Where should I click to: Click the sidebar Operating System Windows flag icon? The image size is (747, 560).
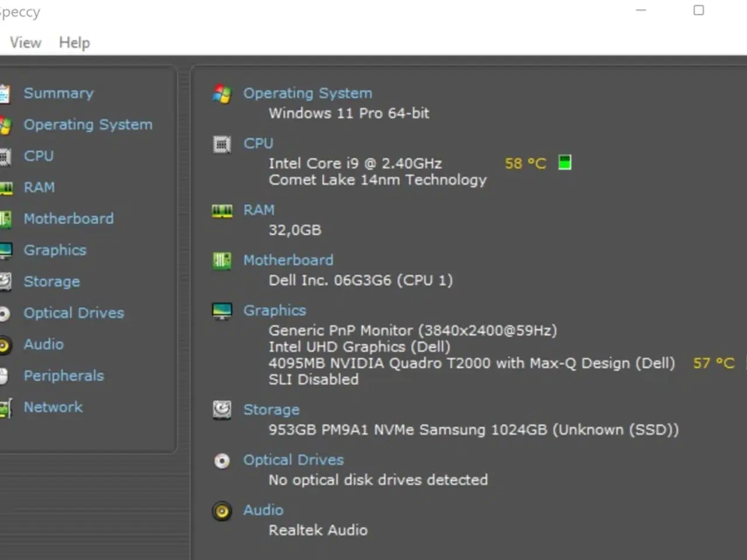[x=5, y=125]
